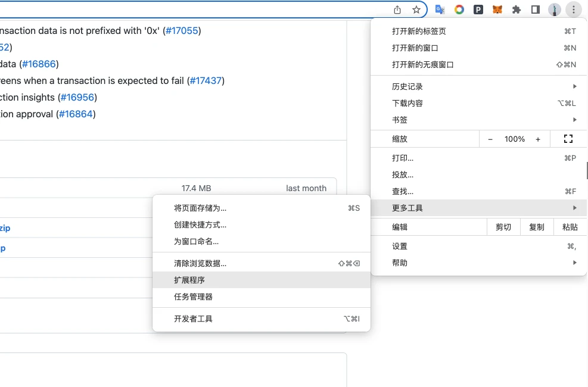Click the puzzle-piece Extensions icon

pyautogui.click(x=517, y=10)
